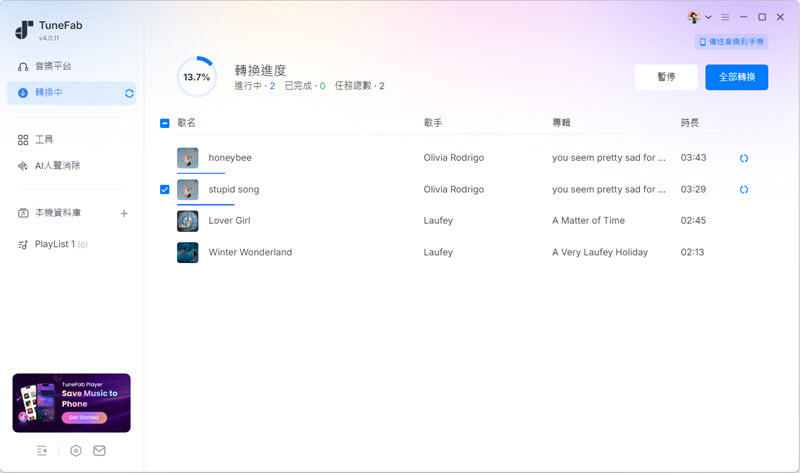
Task: Click the 歌手 artist column header
Action: coord(433,123)
